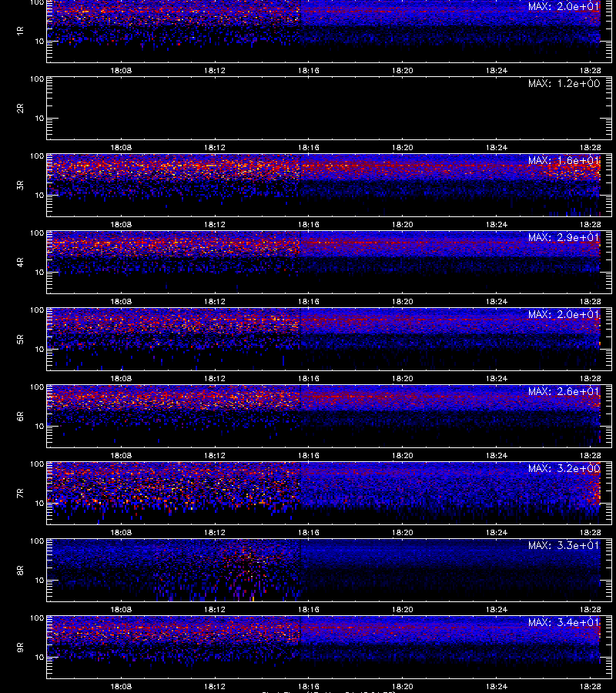Click the 18:12 time label under 8R panel
The height and width of the screenshot is (693, 616).
[x=215, y=610]
